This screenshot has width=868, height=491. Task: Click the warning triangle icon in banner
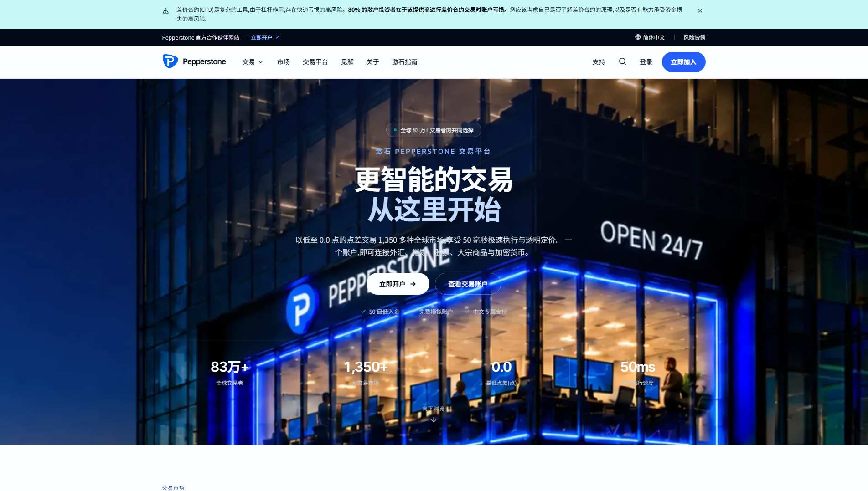point(165,11)
